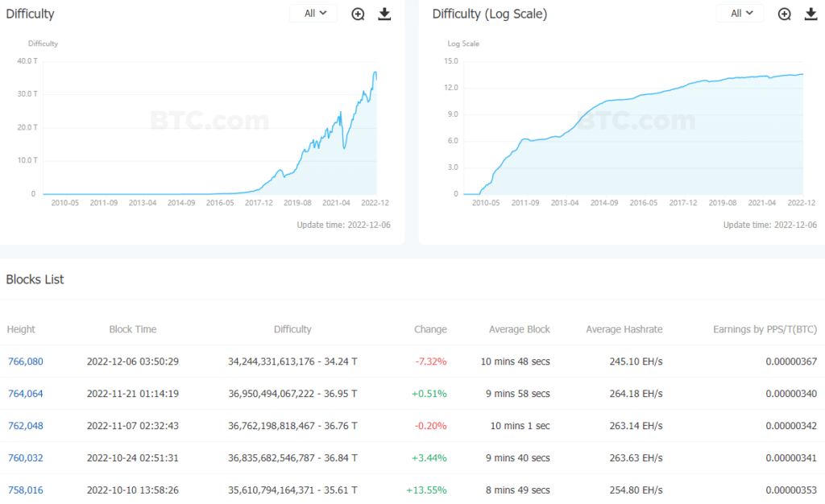Image resolution: width=825 pixels, height=504 pixels.
Task: Click the -7.32% change value
Action: (431, 361)
